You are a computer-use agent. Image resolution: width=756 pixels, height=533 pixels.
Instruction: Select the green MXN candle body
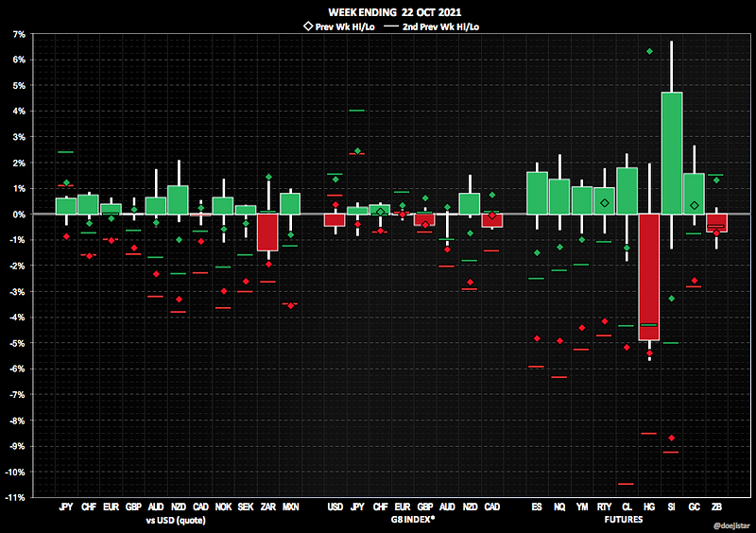click(290, 203)
